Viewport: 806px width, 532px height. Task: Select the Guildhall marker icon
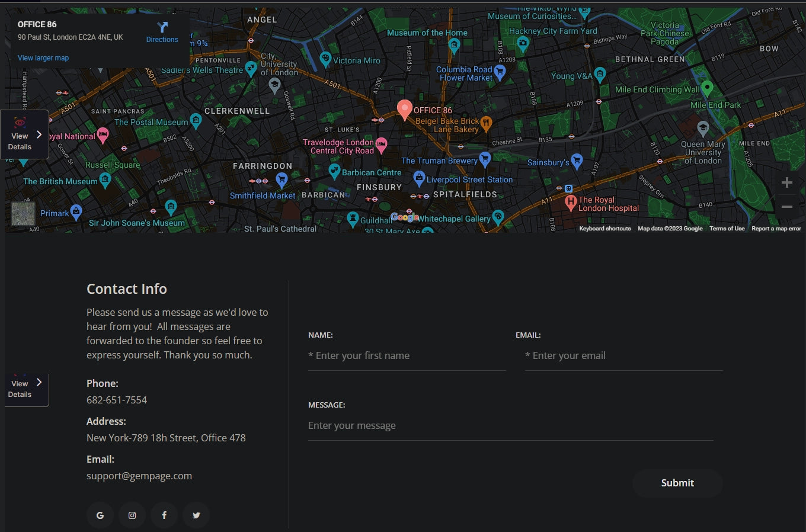point(353,219)
